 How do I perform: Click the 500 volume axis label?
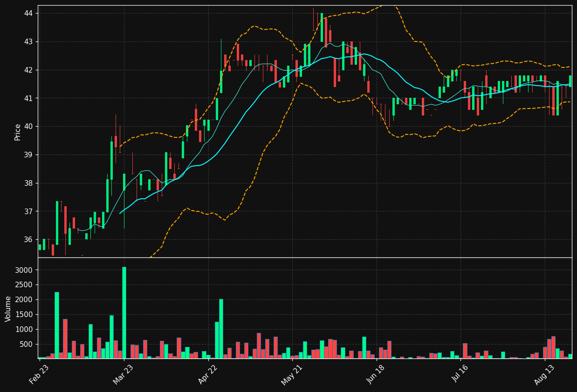coord(27,345)
